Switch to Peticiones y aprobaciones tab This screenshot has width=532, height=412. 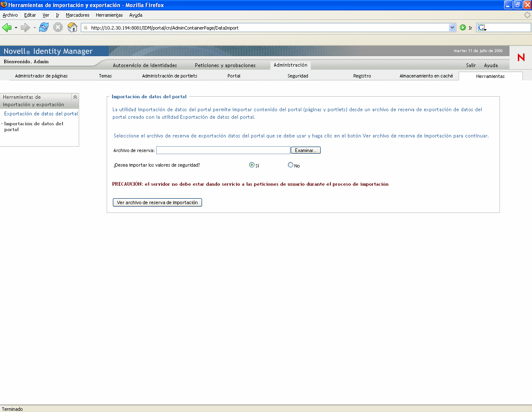pos(225,65)
